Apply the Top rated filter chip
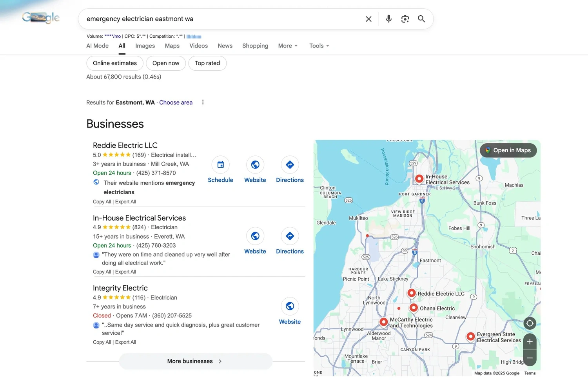Image resolution: width=588 pixels, height=387 pixels. 207,63
